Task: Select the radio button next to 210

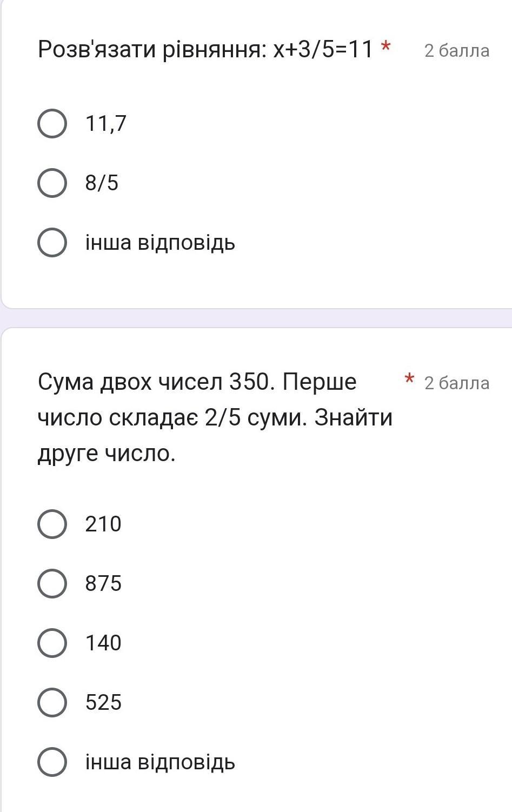Action: point(52,524)
